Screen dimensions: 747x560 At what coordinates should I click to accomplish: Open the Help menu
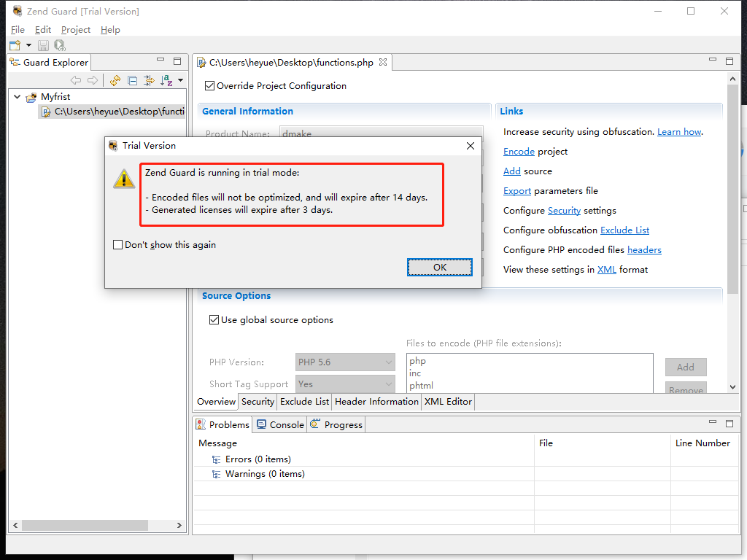pyautogui.click(x=110, y=29)
